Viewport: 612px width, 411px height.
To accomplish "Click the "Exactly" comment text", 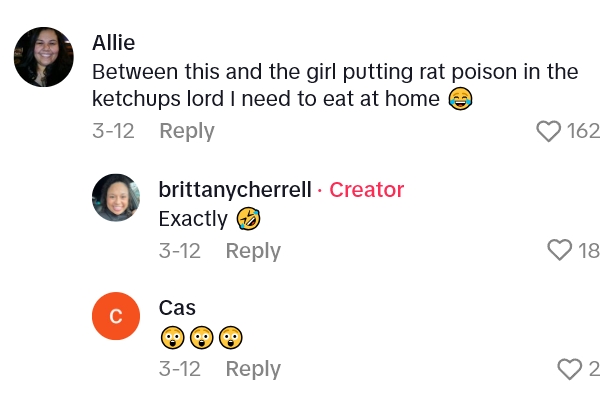I will pyautogui.click(x=193, y=219).
